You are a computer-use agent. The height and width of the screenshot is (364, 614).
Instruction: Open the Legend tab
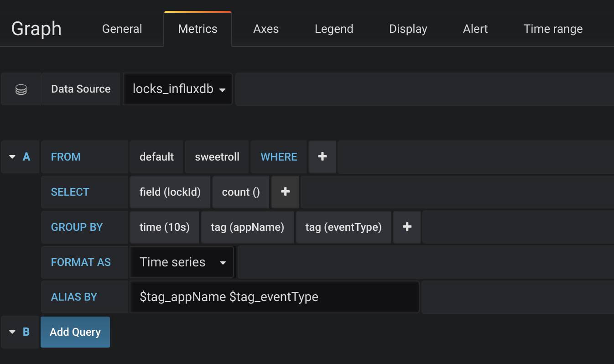334,29
